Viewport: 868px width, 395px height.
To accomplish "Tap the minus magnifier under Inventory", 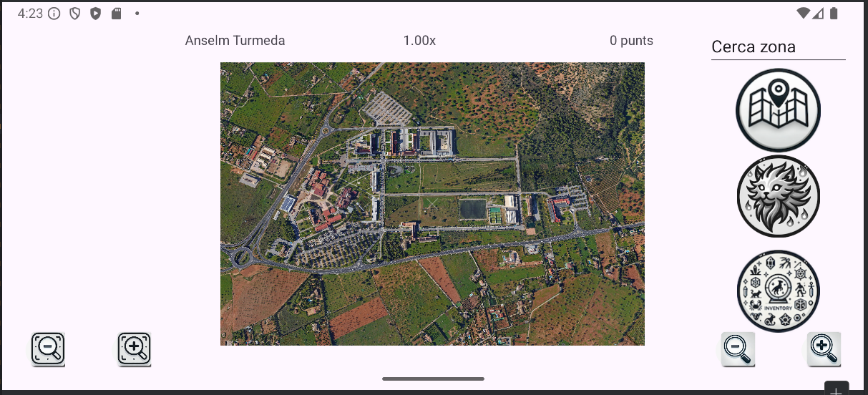I will [738, 349].
